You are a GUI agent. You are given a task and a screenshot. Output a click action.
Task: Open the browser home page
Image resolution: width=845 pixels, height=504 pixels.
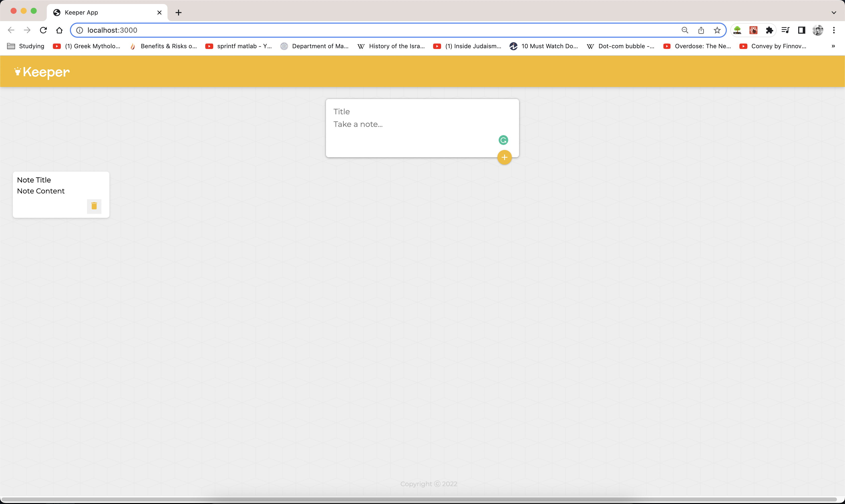[x=59, y=30]
